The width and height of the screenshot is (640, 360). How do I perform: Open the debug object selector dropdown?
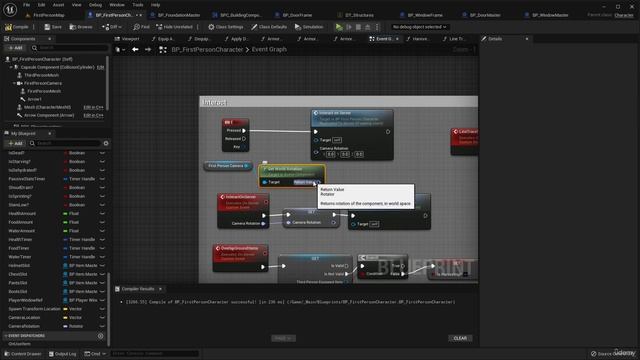tap(419, 27)
